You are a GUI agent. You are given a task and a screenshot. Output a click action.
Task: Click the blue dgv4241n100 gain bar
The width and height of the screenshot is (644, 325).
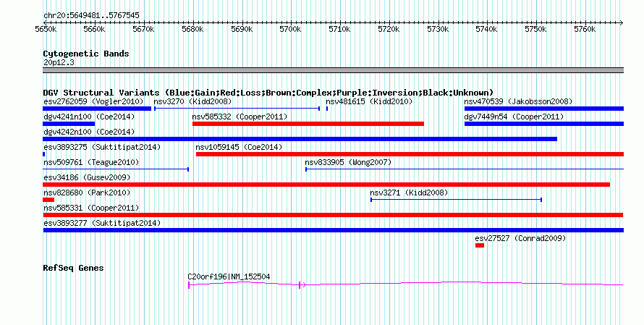click(x=69, y=124)
